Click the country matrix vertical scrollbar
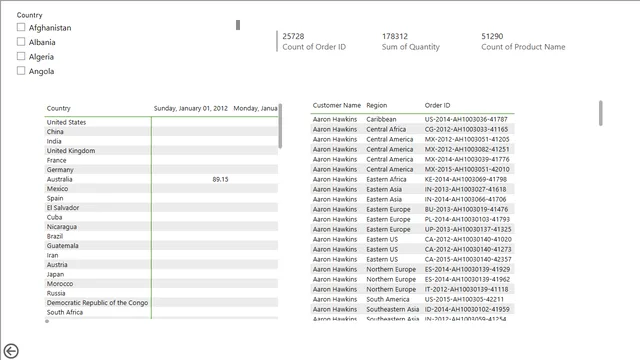This screenshot has height=360, width=640. [280, 126]
